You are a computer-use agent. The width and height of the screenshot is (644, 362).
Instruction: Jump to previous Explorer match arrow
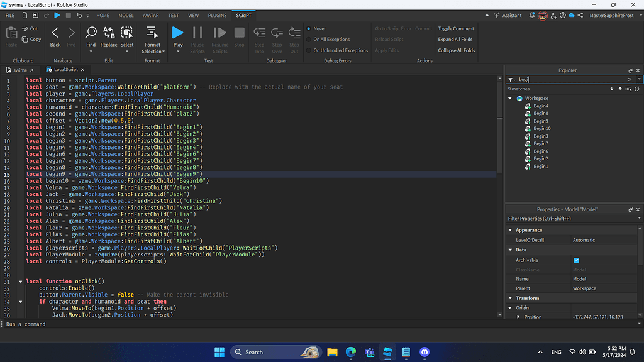(620, 89)
